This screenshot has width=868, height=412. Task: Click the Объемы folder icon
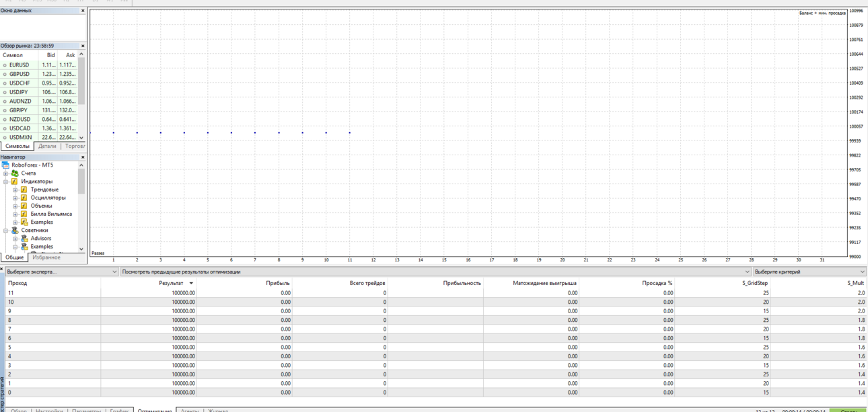pyautogui.click(x=24, y=206)
